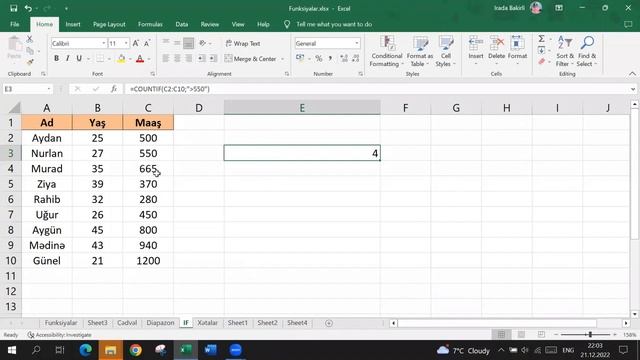
Task: Click the Clear eraser icon
Action: click(x=542, y=62)
